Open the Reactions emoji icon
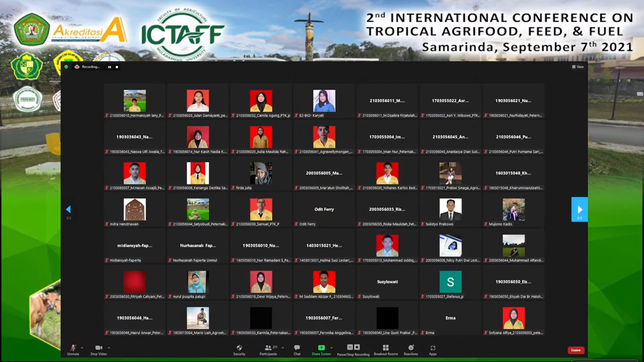 tap(411, 348)
